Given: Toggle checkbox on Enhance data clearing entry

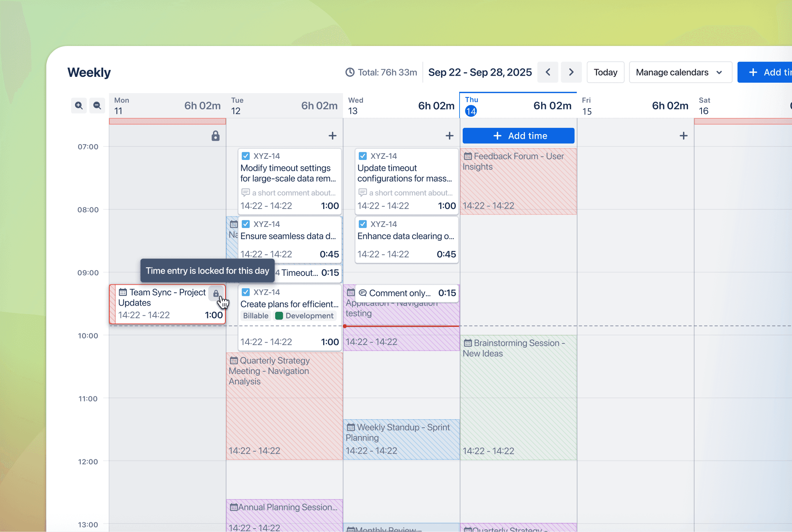Looking at the screenshot, I should [363, 224].
